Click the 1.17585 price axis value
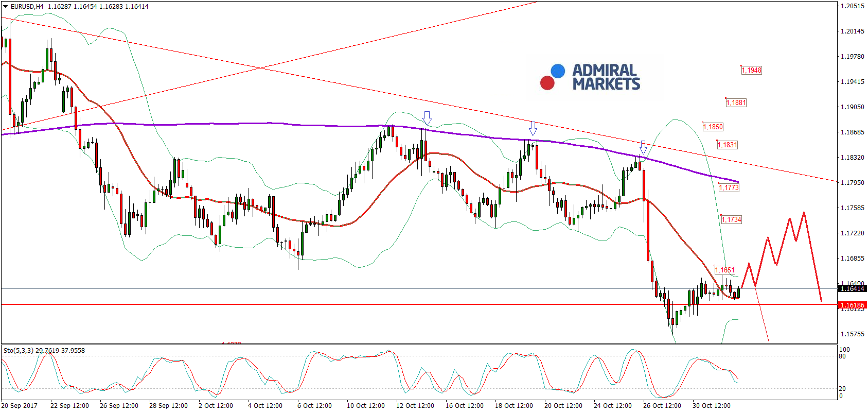This screenshot has width=868, height=412. tap(853, 208)
